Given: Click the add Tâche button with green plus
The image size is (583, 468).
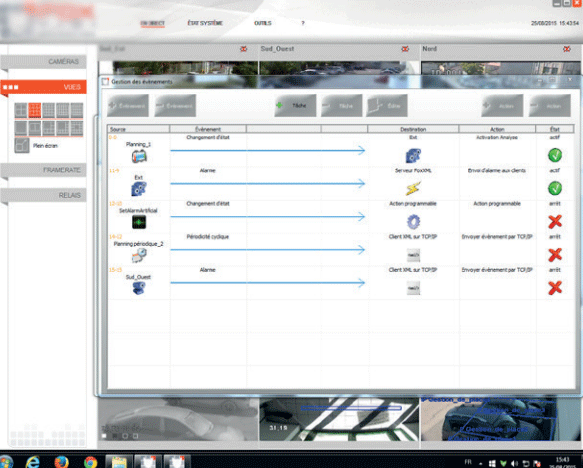Looking at the screenshot, I should coord(296,106).
